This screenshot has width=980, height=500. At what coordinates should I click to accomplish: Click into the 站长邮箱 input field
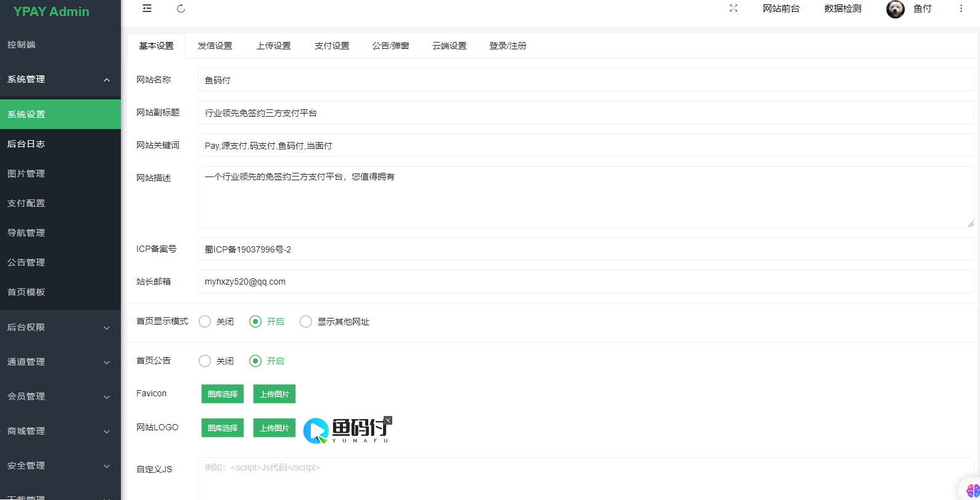[x=585, y=281]
